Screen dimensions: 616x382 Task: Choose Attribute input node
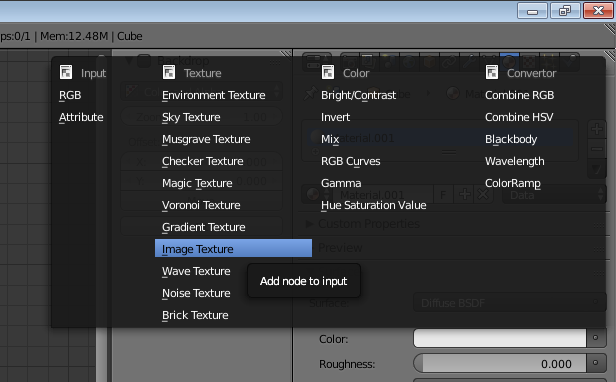point(81,117)
